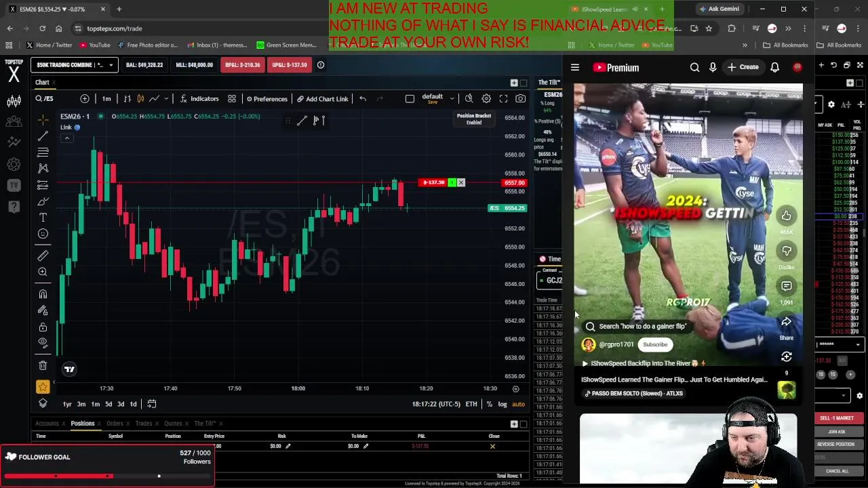Click Add Chart Link
This screenshot has height=488, width=868.
click(x=322, y=99)
